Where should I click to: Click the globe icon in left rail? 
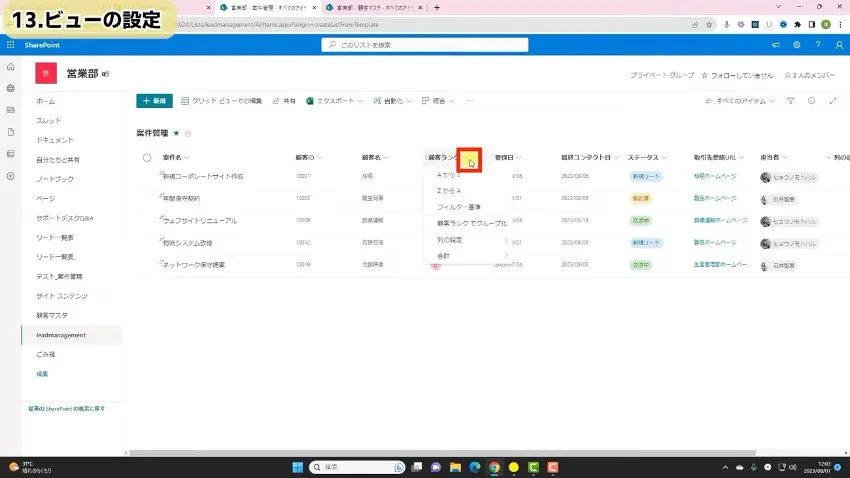10,88
